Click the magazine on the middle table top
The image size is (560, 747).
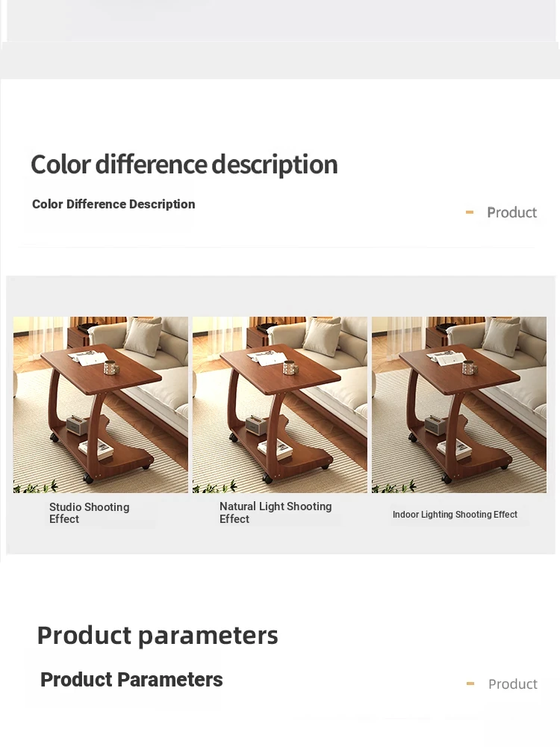click(x=265, y=359)
